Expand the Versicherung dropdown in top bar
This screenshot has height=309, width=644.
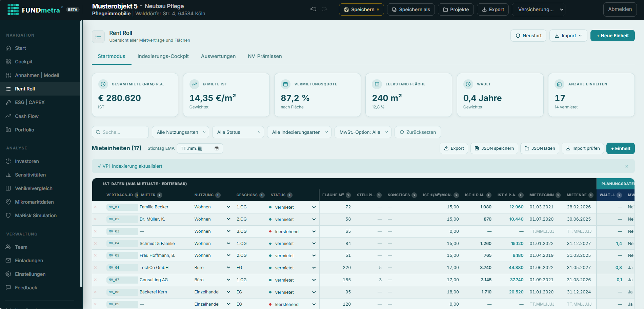pos(538,9)
